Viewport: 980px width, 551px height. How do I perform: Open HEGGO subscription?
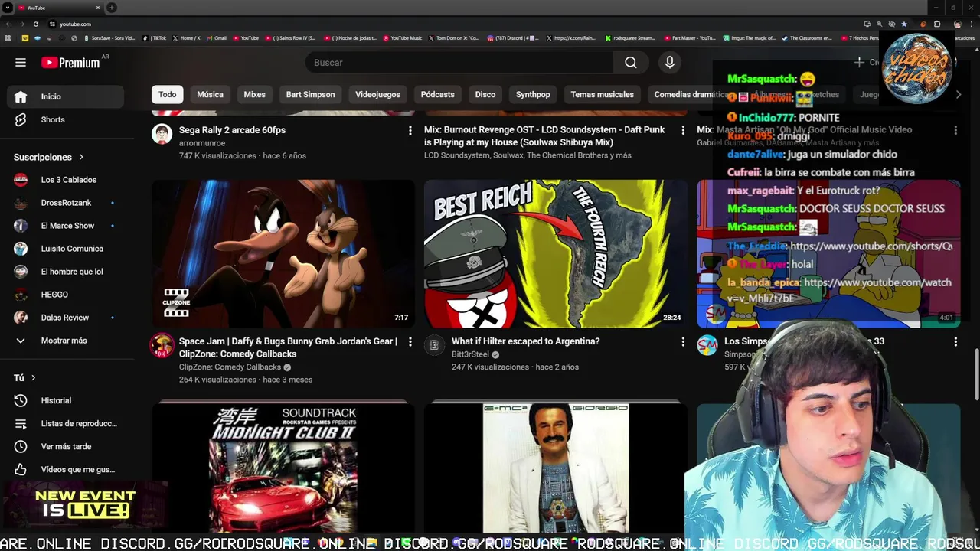coord(66,295)
